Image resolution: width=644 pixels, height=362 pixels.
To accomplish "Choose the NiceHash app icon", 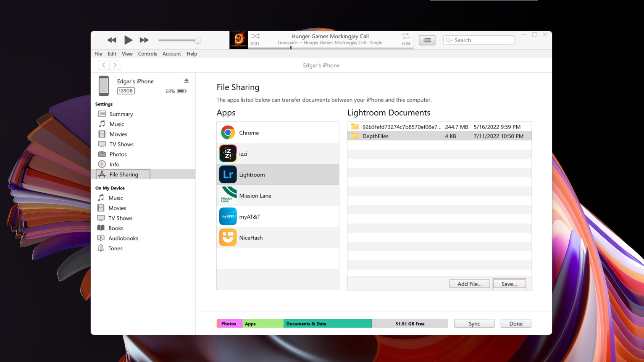I will point(228,238).
